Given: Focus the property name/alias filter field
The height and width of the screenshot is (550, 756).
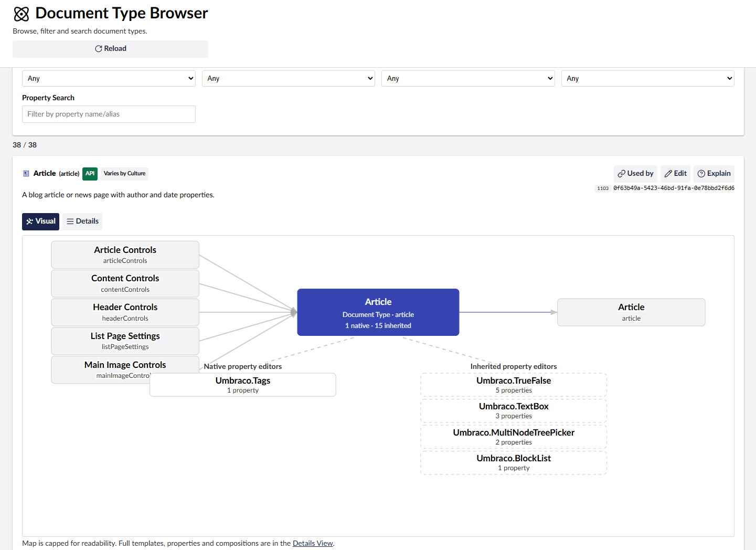Looking at the screenshot, I should point(109,114).
